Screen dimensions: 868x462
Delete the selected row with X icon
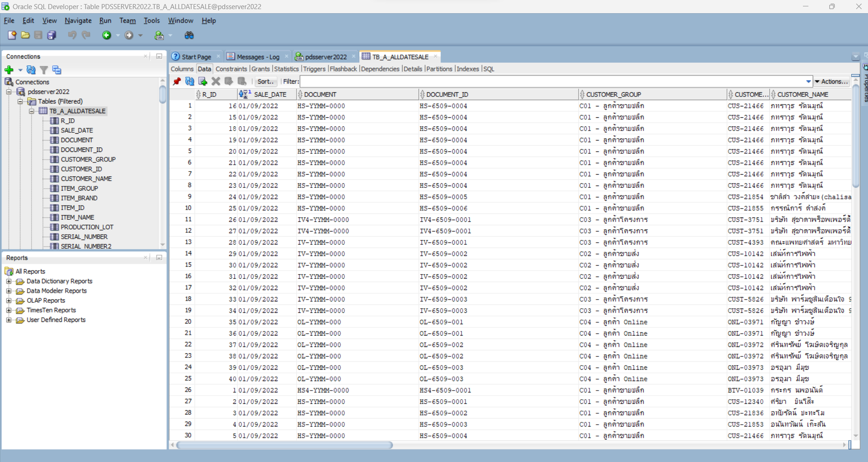216,81
